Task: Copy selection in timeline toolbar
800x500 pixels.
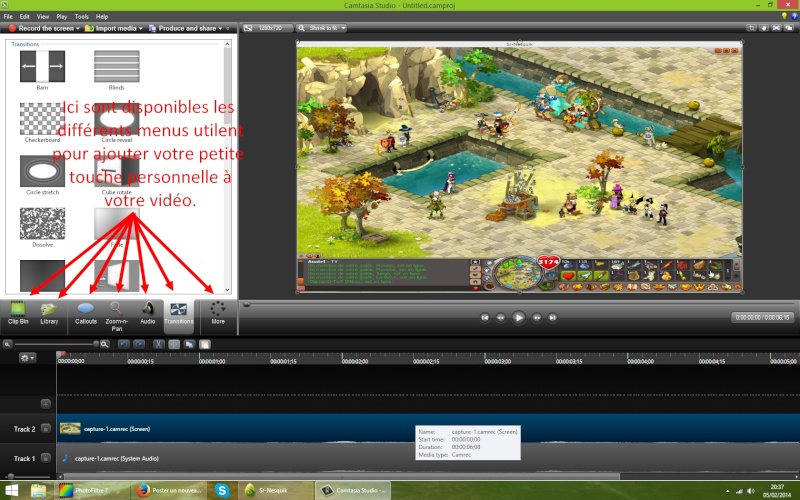Action: click(189, 344)
